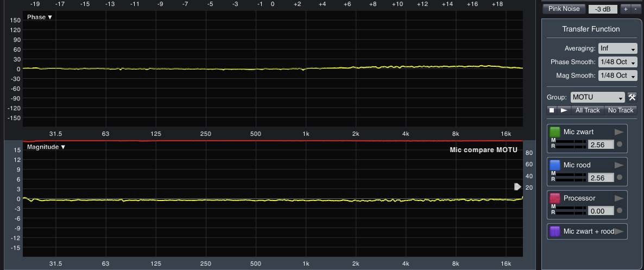Click the white coherence threshold marker
This screenshot has width=644, height=270.
(x=518, y=187)
